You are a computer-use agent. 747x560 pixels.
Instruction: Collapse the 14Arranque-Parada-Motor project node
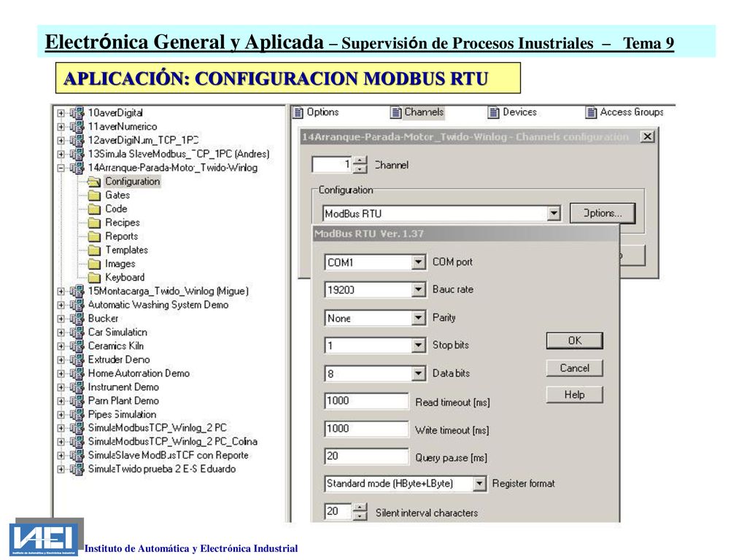point(61,168)
